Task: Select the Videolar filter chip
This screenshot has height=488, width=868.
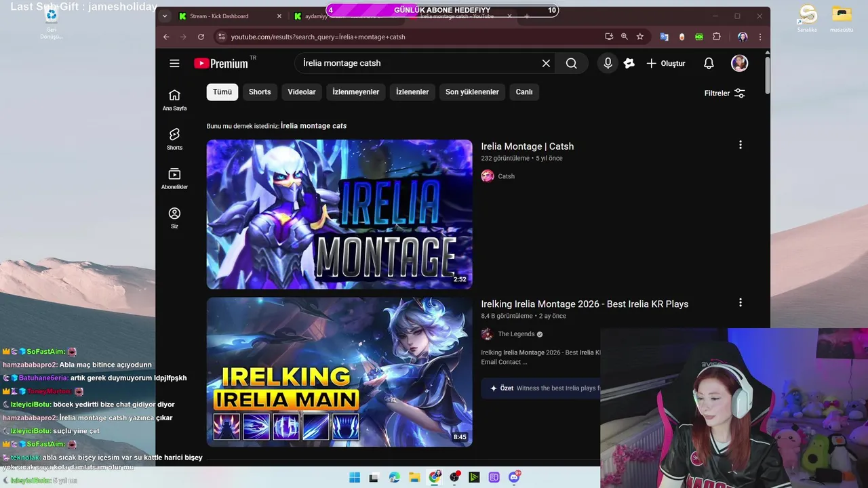Action: [302, 92]
